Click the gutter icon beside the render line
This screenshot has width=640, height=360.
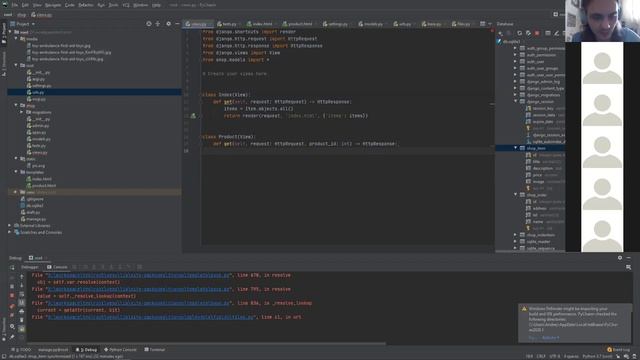(x=193, y=116)
